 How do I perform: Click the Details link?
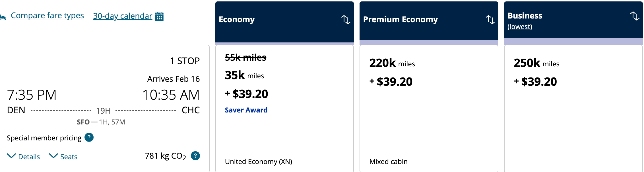[x=29, y=157]
